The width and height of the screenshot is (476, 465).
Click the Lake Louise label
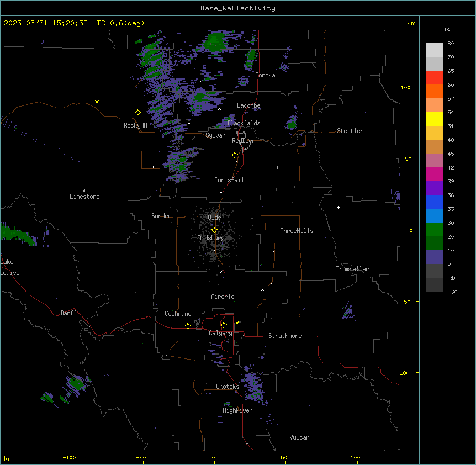10,267
